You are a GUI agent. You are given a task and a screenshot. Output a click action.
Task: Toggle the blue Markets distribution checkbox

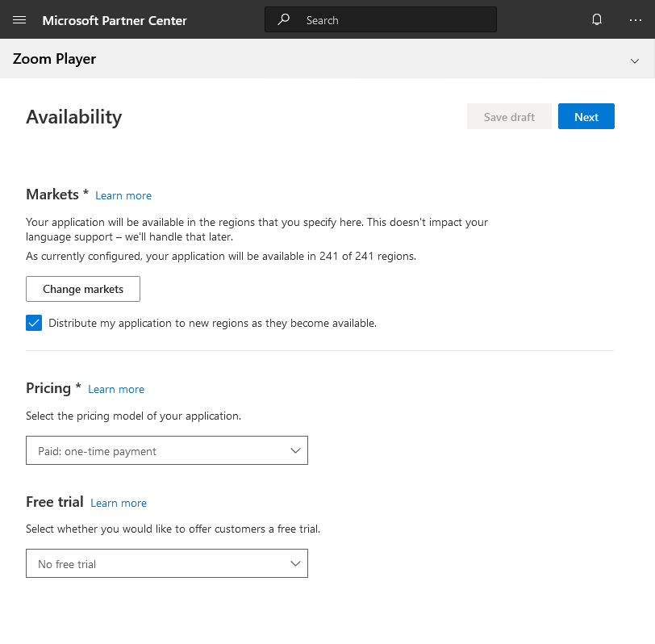[34, 323]
